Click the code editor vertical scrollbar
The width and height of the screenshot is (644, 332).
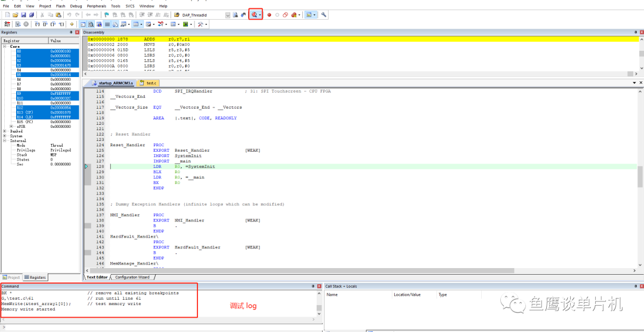(x=640, y=178)
